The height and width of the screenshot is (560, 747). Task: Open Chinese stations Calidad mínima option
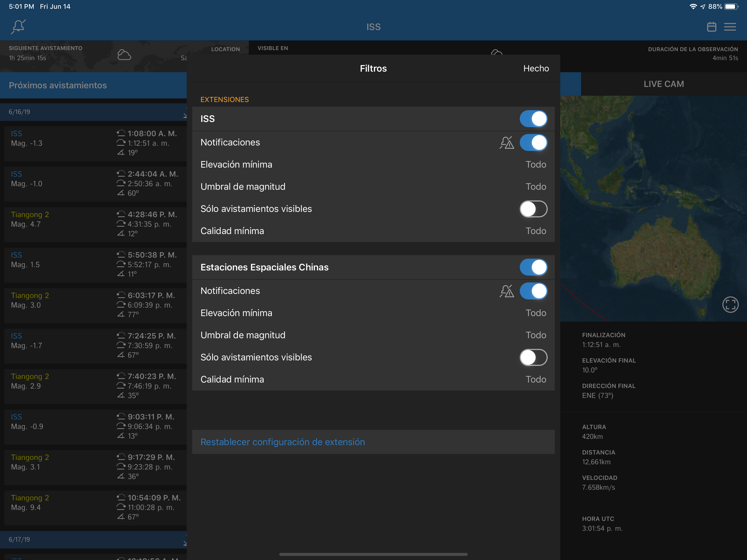[x=373, y=379]
